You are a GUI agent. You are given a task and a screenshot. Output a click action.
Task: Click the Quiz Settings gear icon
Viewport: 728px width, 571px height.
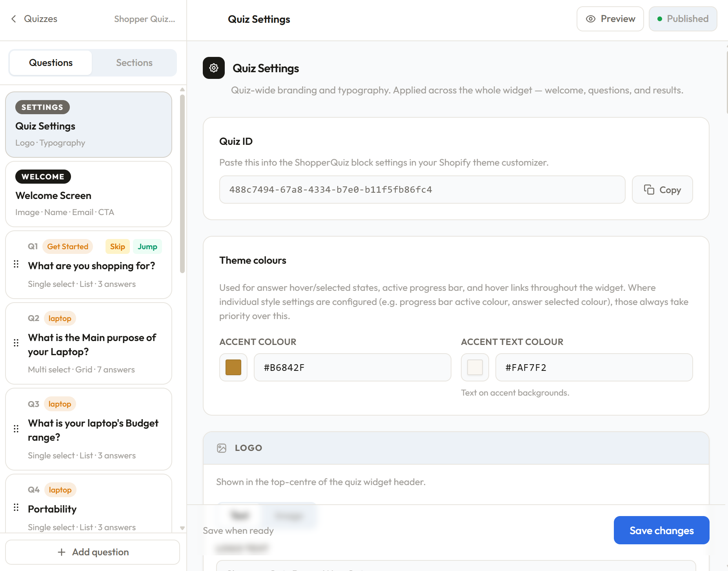click(214, 68)
